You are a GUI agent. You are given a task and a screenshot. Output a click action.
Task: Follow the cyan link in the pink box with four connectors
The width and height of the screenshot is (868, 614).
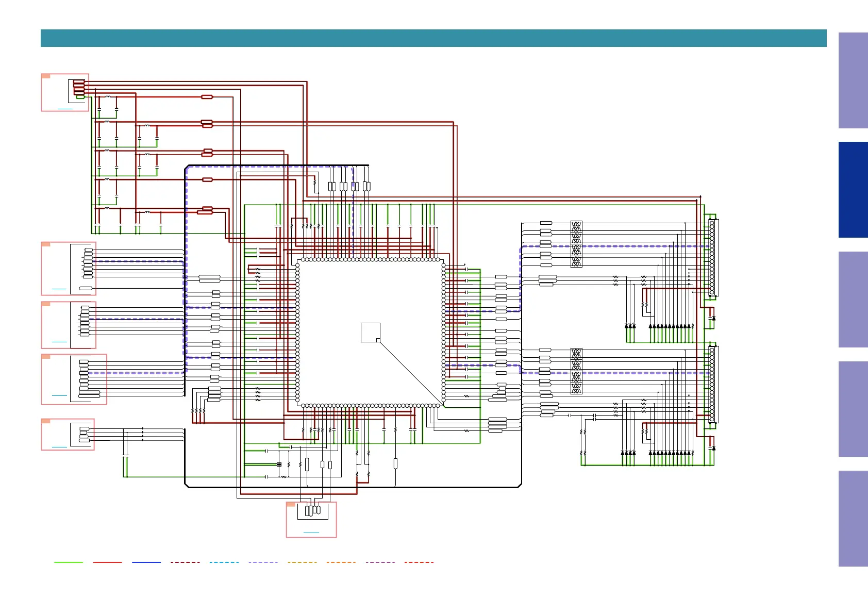point(60,447)
